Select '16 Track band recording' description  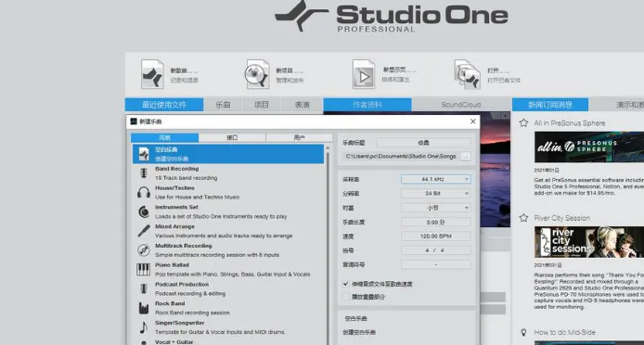(x=186, y=178)
